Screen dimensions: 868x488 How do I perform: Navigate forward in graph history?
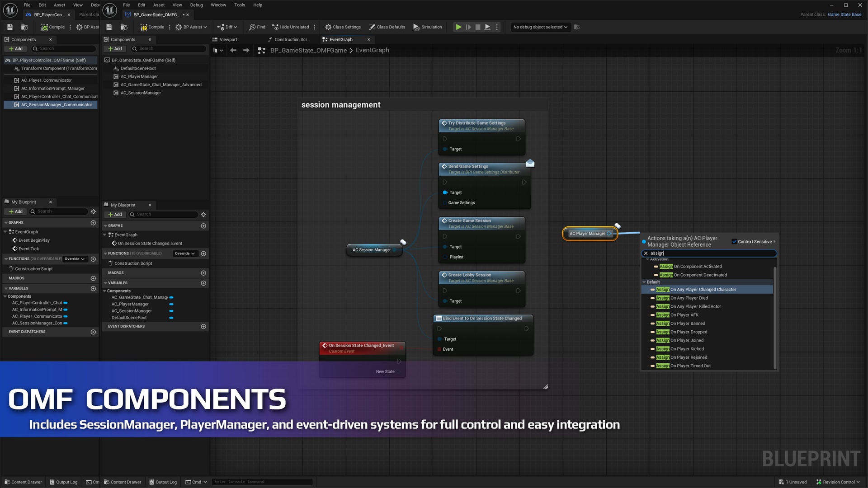point(246,50)
